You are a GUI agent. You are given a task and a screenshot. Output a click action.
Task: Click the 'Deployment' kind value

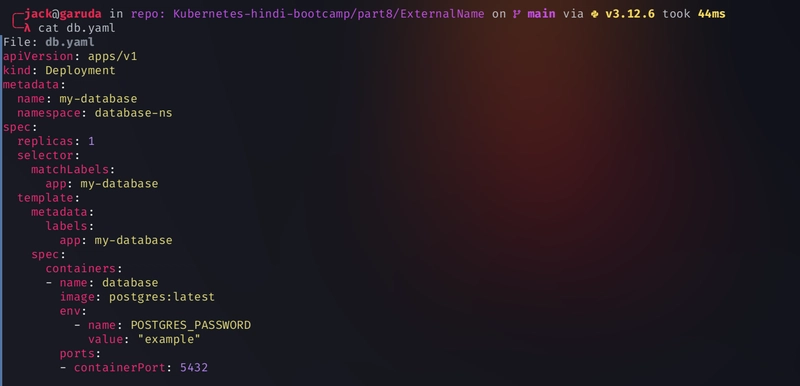tap(80, 70)
